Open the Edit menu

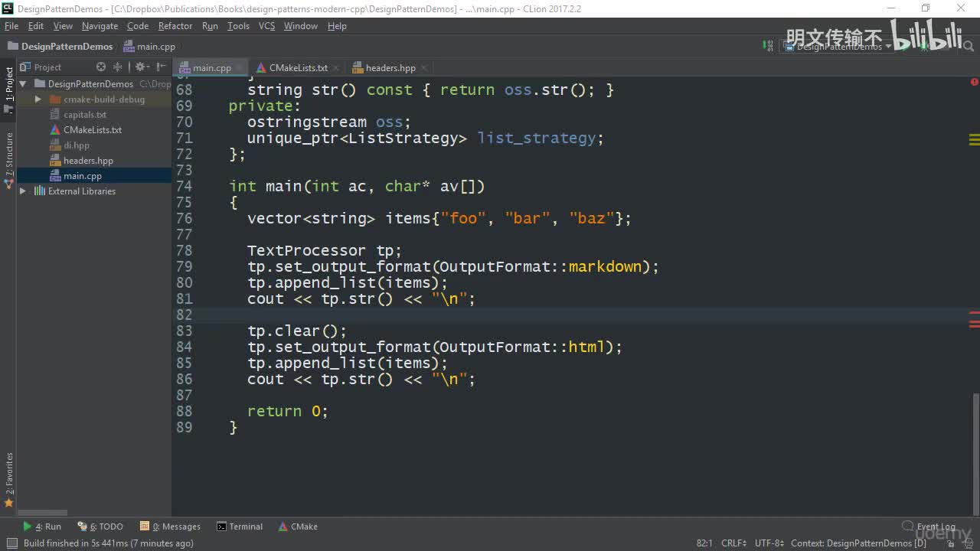(36, 26)
